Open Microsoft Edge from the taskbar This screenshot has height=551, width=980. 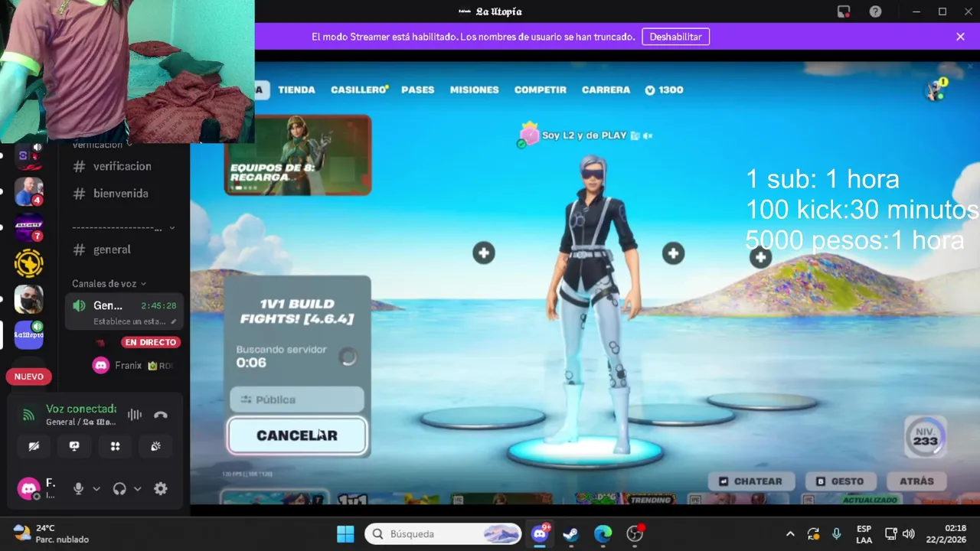point(603,533)
